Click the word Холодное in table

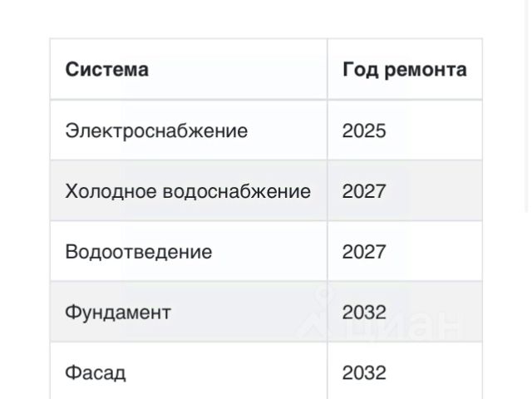click(x=111, y=191)
